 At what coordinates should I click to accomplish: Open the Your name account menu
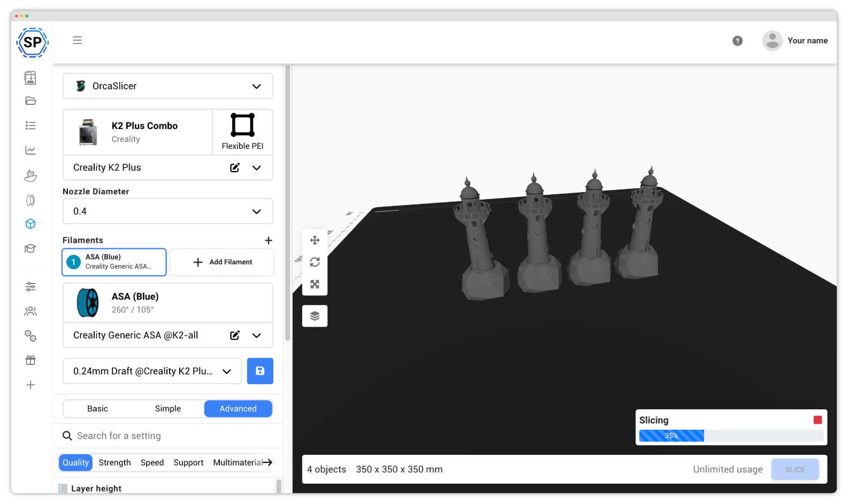click(x=795, y=41)
